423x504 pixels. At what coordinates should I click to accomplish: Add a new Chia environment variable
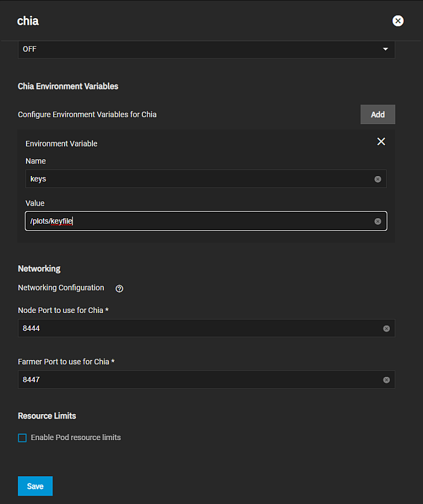[378, 115]
